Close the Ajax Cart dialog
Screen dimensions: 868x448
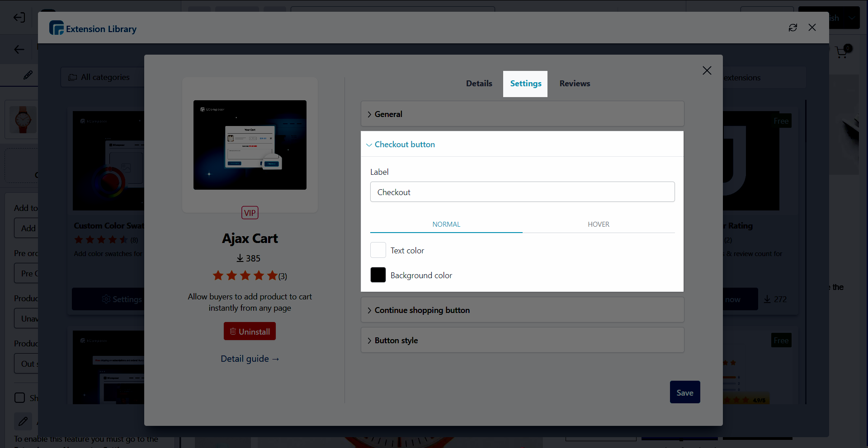pyautogui.click(x=707, y=70)
